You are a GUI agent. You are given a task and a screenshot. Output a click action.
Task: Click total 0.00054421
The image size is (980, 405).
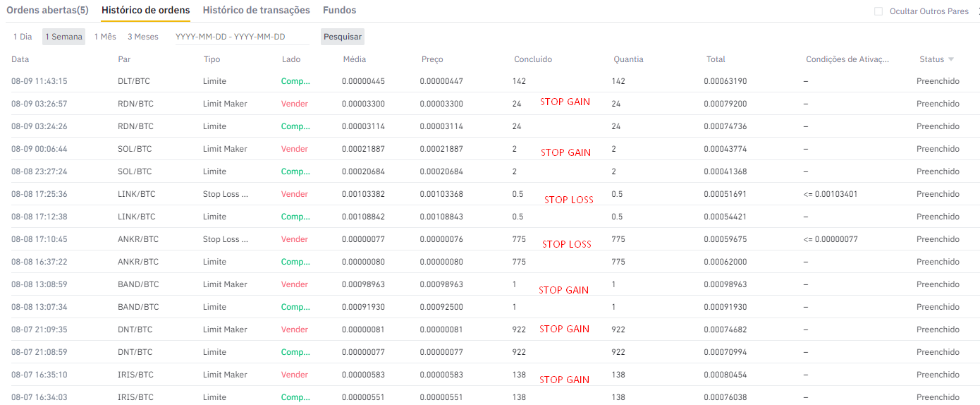tap(725, 217)
